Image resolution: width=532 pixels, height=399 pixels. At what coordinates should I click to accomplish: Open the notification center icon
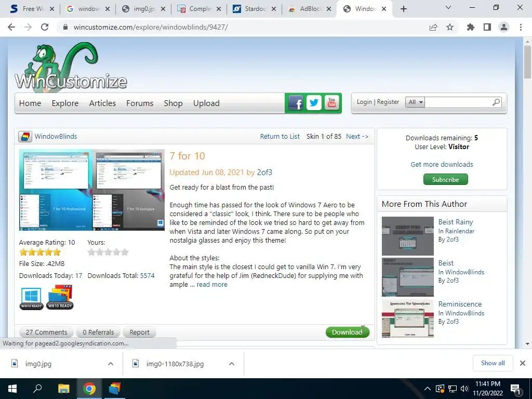(515, 389)
